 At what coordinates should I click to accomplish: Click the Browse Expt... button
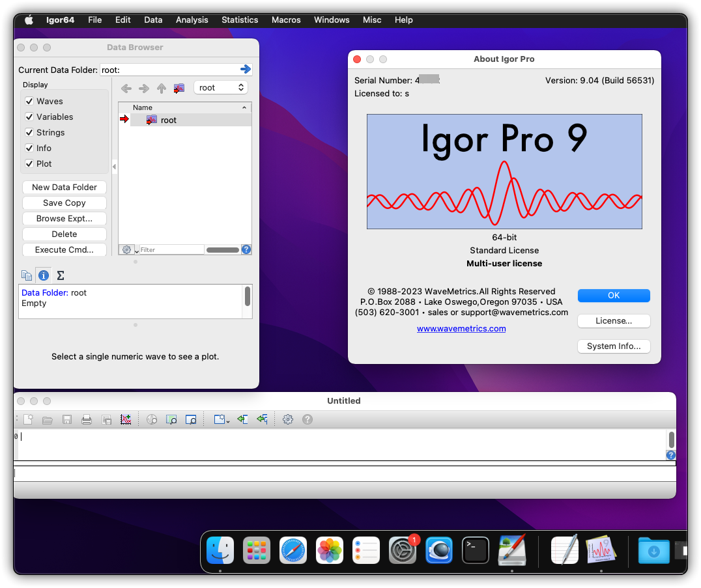pyautogui.click(x=64, y=219)
